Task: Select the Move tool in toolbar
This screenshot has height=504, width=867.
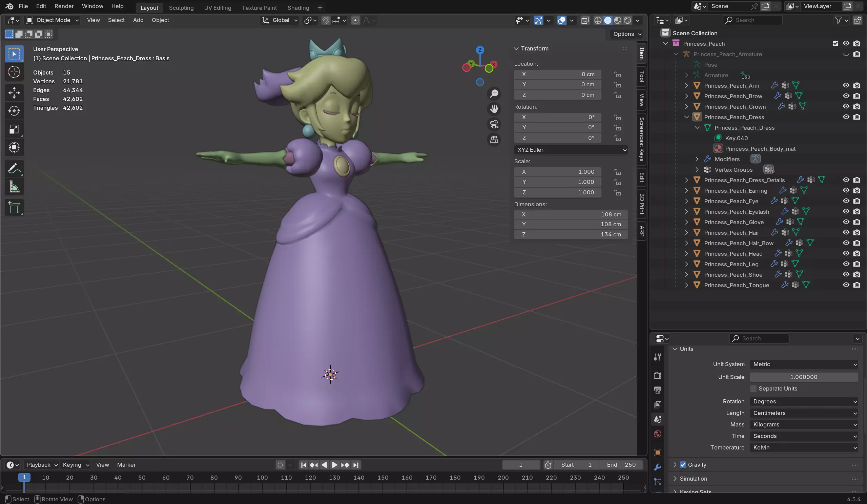Action: [x=14, y=92]
